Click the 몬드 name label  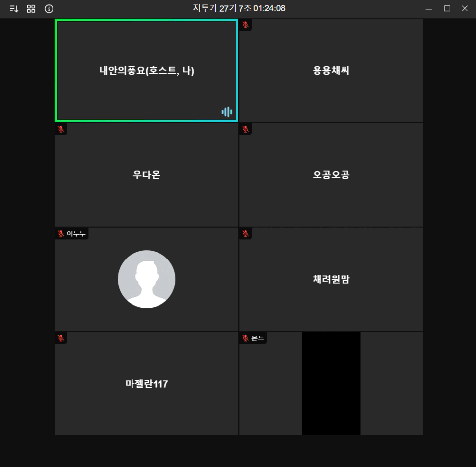coord(258,338)
